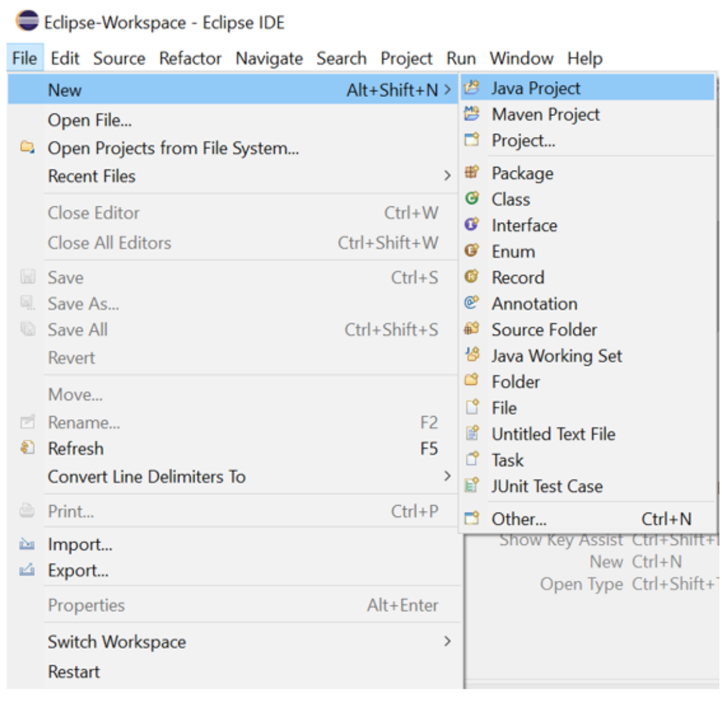This screenshot has height=701, width=728.
Task: Choose Open File... from File menu
Action: coord(232,120)
